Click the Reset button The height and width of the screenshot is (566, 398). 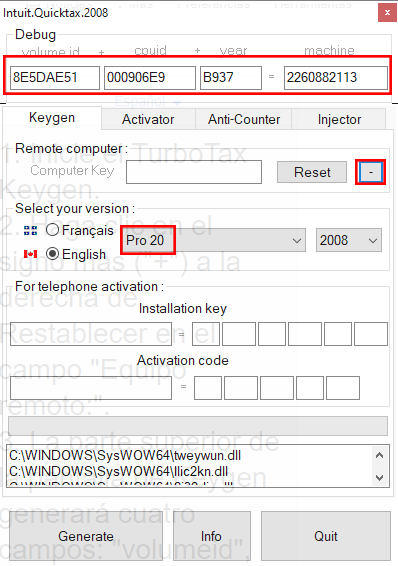312,172
